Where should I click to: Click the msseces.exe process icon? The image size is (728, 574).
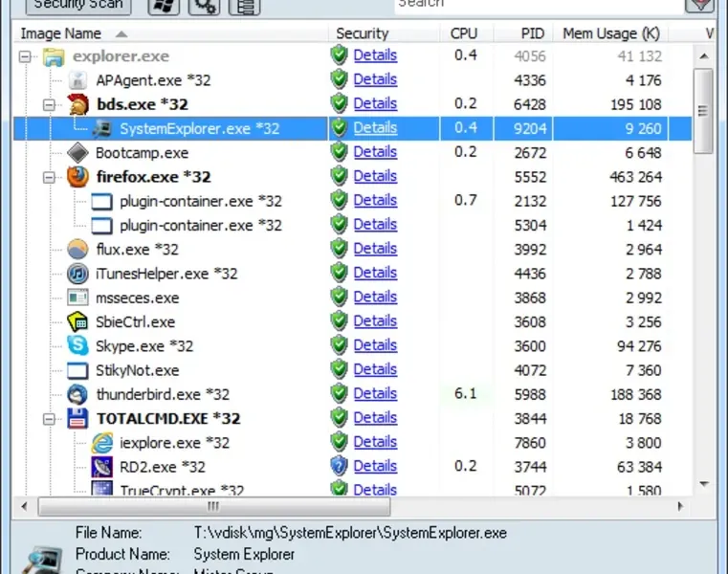pyautogui.click(x=77, y=298)
